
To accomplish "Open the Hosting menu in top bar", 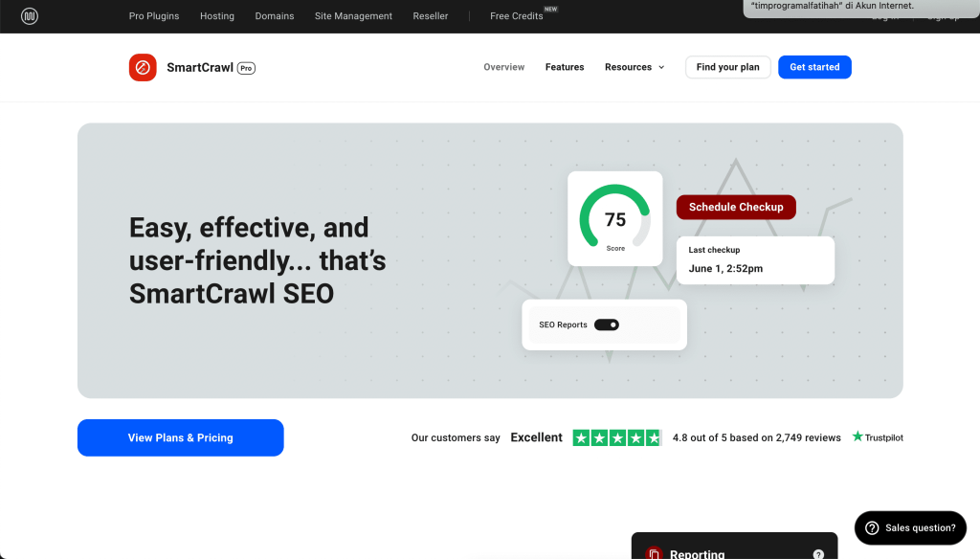I will click(217, 16).
